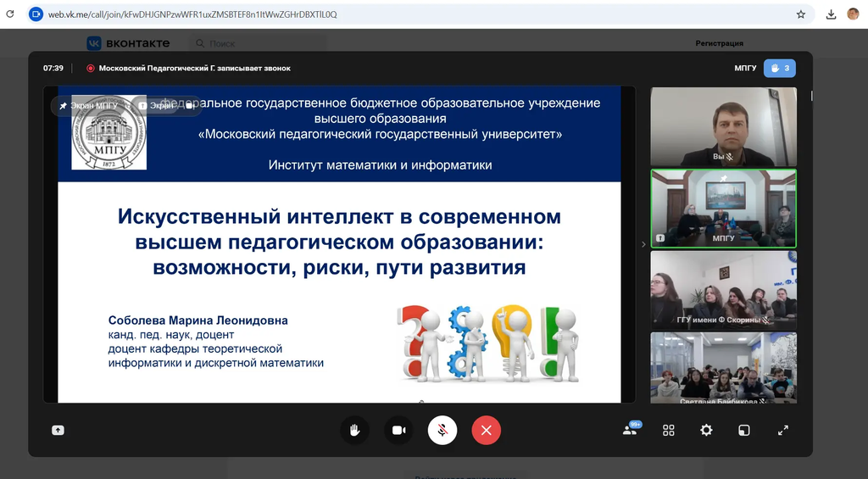Collapse the participant sidebar with the chevron
This screenshot has height=479, width=868.
(643, 244)
